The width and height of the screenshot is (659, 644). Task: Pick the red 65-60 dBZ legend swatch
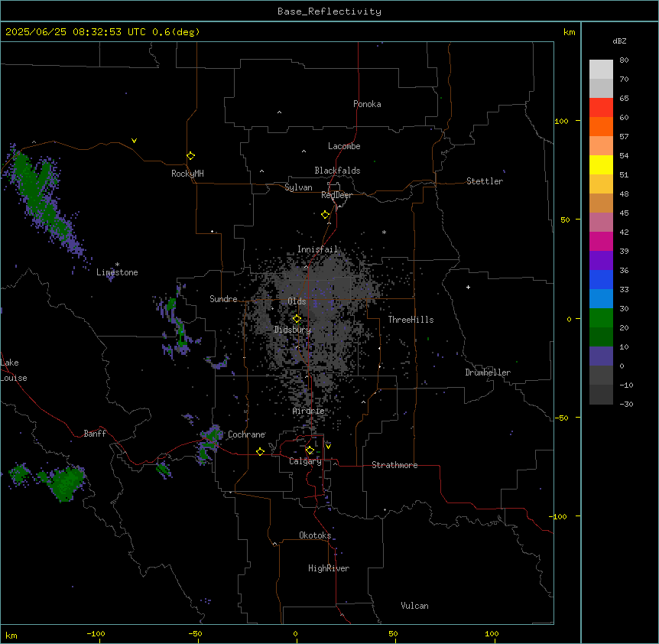tap(601, 107)
